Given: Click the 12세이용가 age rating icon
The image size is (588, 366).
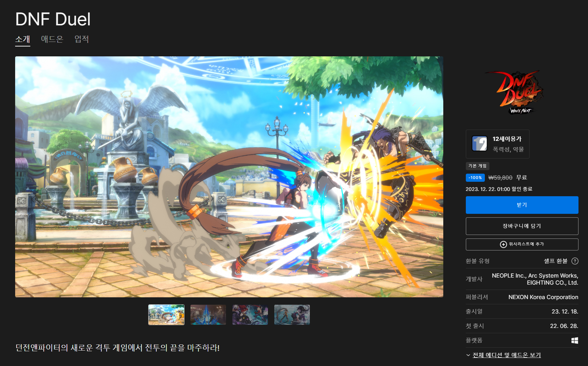Looking at the screenshot, I should pos(480,144).
